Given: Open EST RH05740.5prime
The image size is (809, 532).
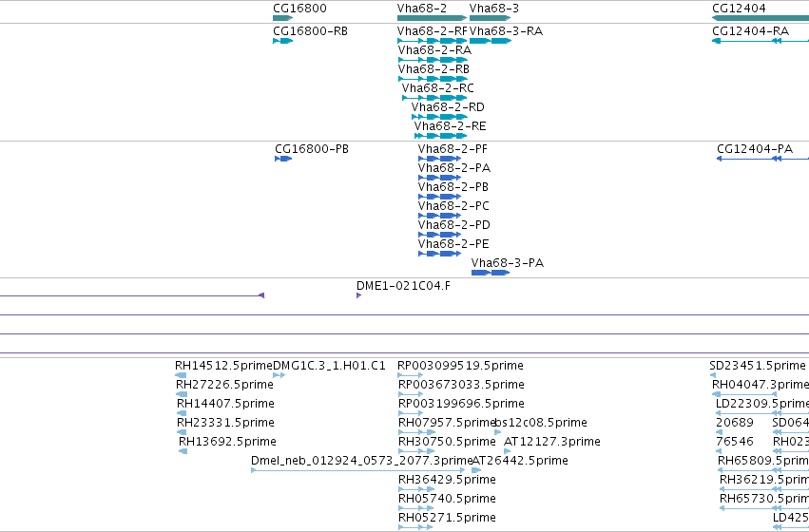Looking at the screenshot, I should [x=447, y=499].
